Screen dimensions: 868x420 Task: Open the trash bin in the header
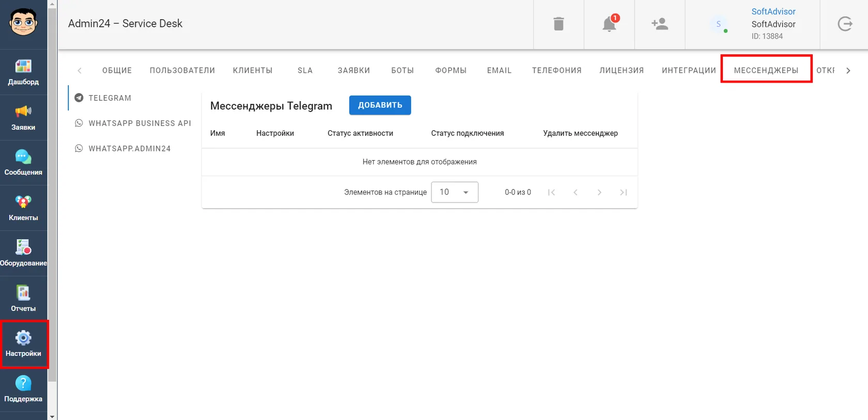(559, 24)
